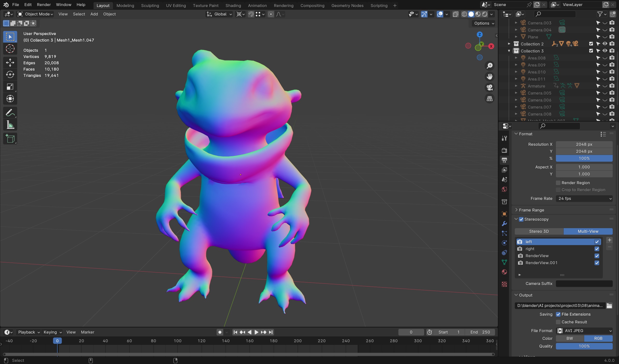Open the Modifiers properties tab

[x=504, y=224]
